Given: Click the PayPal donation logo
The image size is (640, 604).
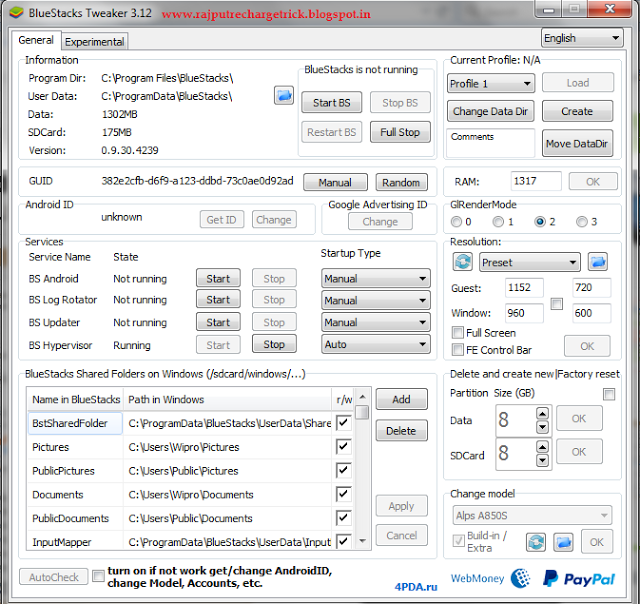Looking at the screenshot, I should pos(578,579).
